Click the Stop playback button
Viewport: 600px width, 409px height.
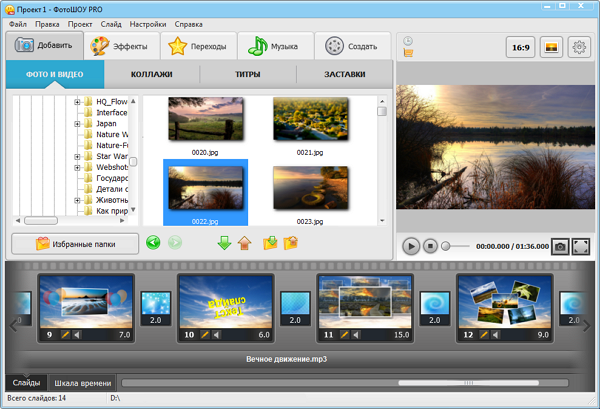pos(430,245)
